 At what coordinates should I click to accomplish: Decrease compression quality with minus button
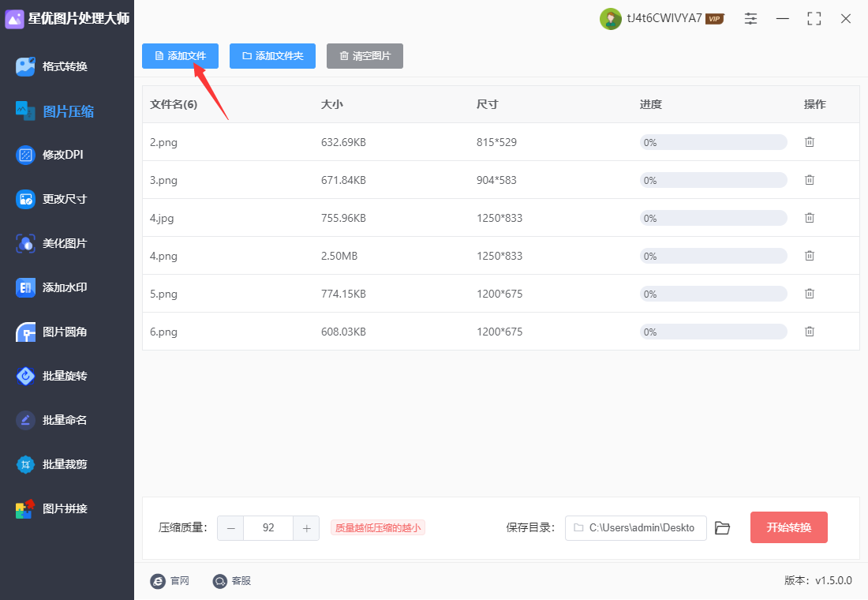tap(231, 528)
